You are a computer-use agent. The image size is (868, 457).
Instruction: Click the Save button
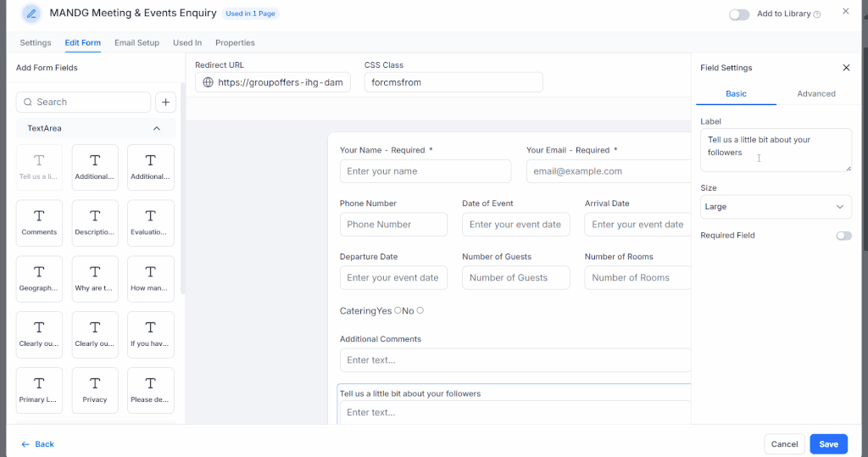(829, 444)
